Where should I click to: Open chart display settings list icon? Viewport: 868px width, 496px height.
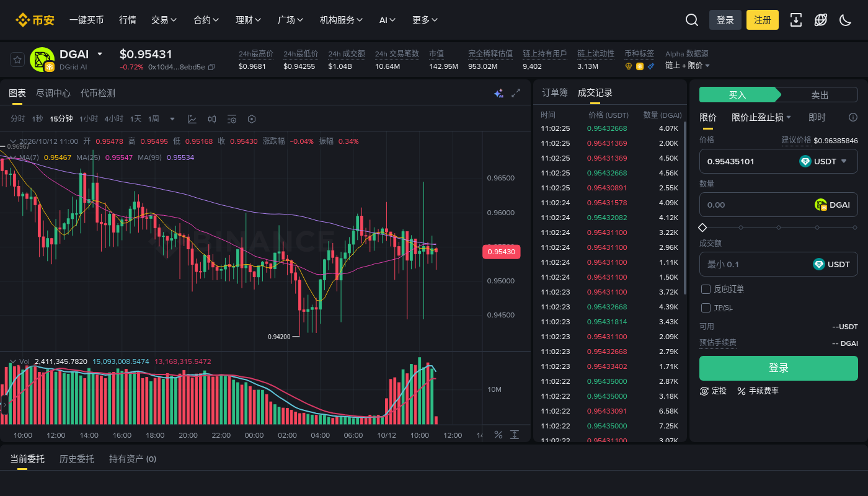(x=232, y=119)
